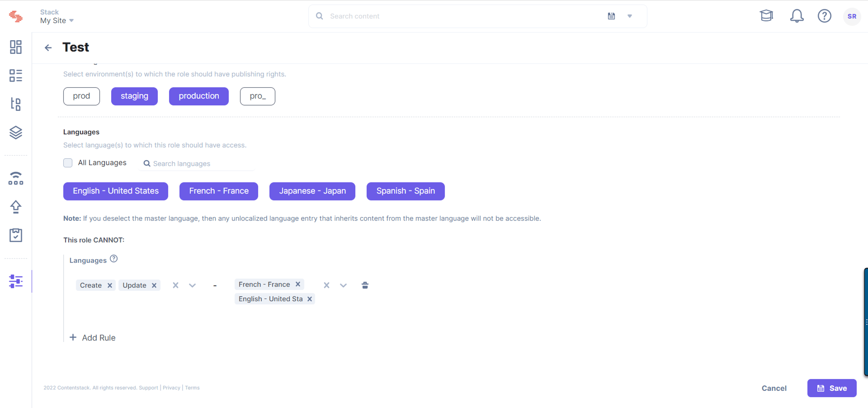This screenshot has width=868, height=408.
Task: Toggle the prod environment chip
Action: click(x=82, y=96)
